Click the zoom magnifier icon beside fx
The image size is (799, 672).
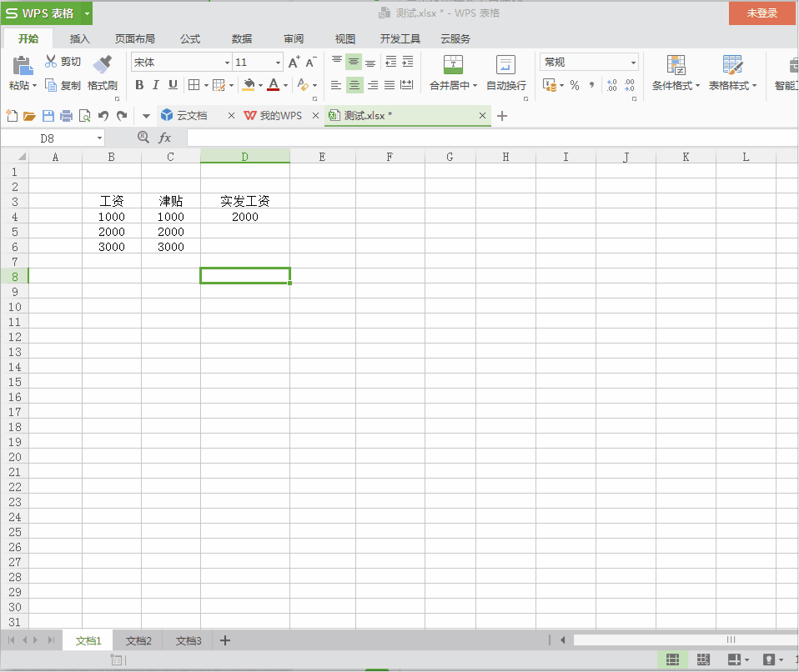(x=143, y=137)
